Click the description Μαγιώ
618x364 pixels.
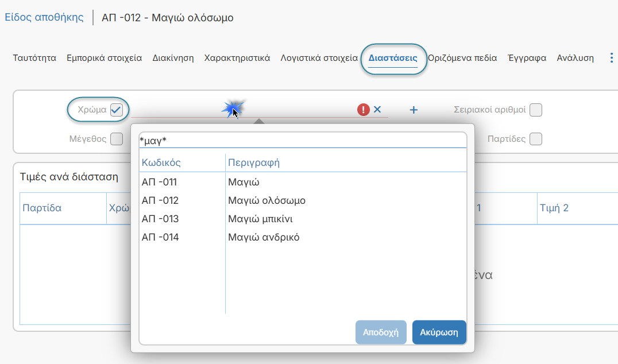(244, 182)
